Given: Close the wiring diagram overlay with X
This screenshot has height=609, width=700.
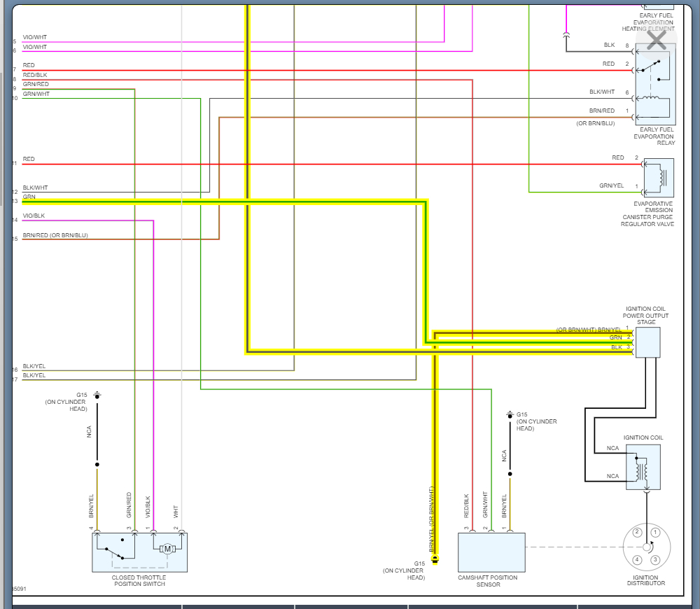Looking at the screenshot, I should point(657,41).
